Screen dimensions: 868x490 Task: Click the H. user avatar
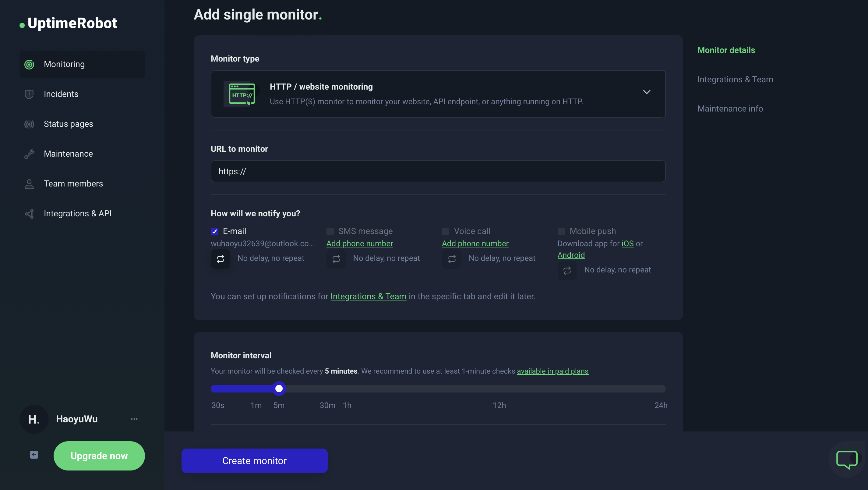(34, 419)
